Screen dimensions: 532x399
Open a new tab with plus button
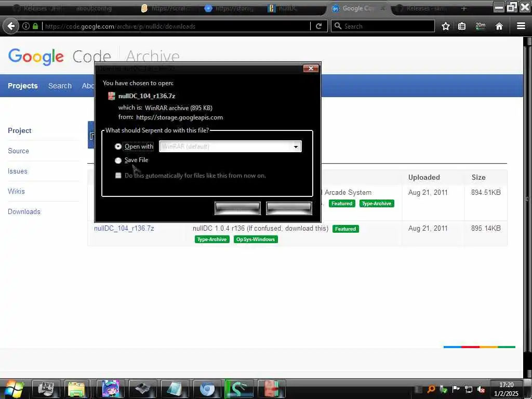[x=464, y=8]
